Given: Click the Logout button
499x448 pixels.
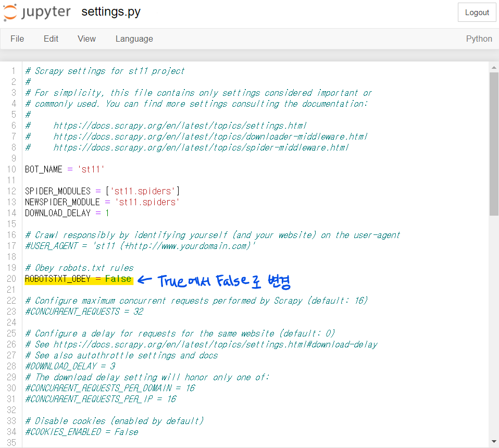Looking at the screenshot, I should point(477,13).
